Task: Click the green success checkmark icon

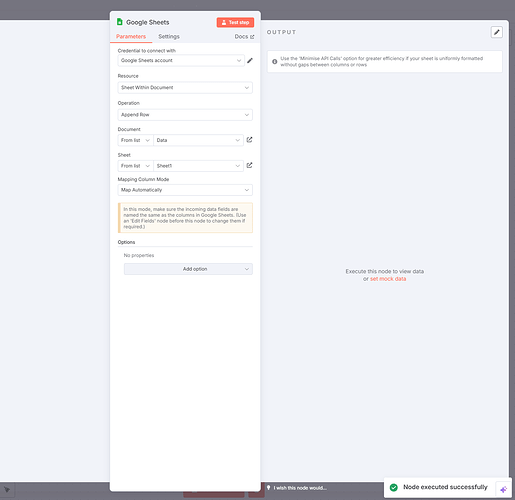Action: coord(394,487)
